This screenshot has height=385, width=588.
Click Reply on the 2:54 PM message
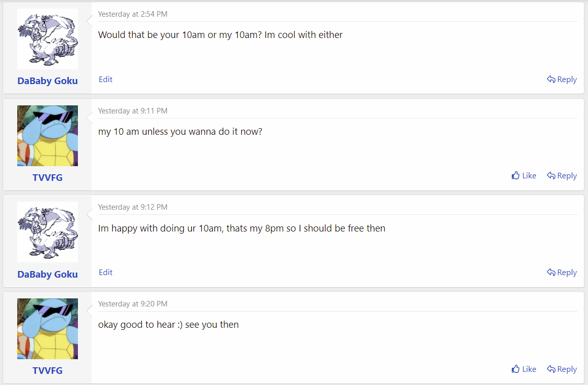[x=562, y=80]
